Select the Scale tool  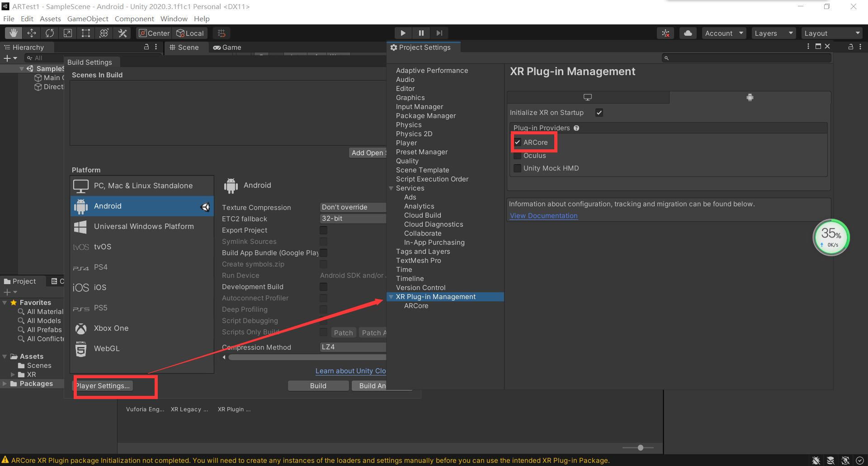pyautogui.click(x=67, y=33)
